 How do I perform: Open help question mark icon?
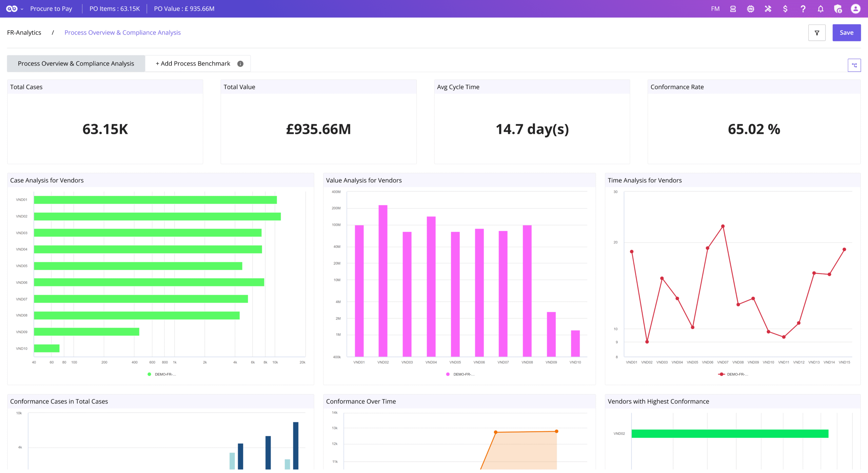pos(803,9)
